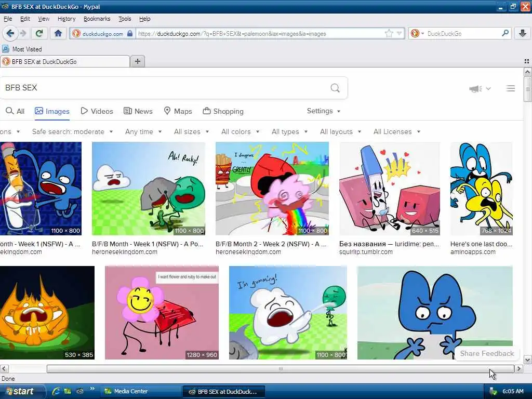Click the system tray icon beside the clock
This screenshot has height=399, width=532.
click(x=493, y=392)
